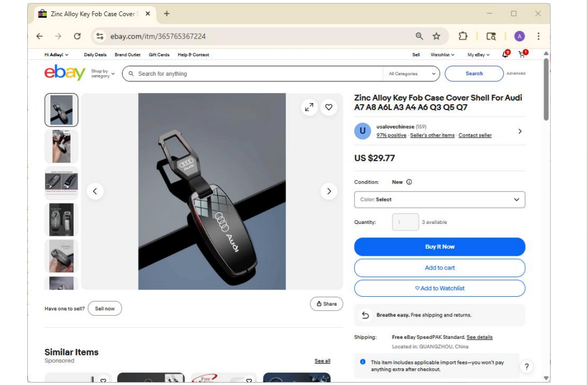
Task: Reload the eBay page
Action: 77,36
